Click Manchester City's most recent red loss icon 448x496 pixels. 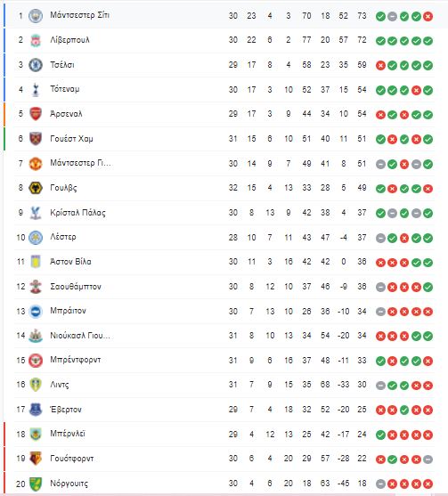[428, 16]
